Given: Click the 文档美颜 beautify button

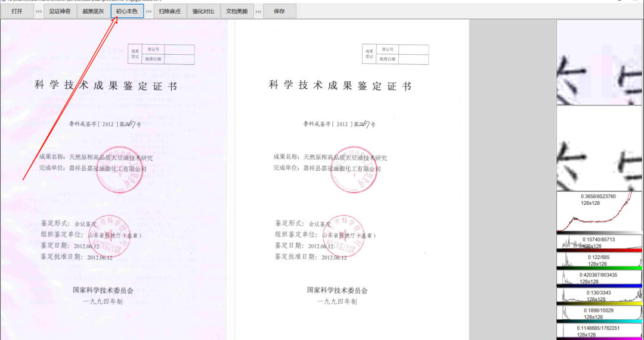Looking at the screenshot, I should (237, 11).
